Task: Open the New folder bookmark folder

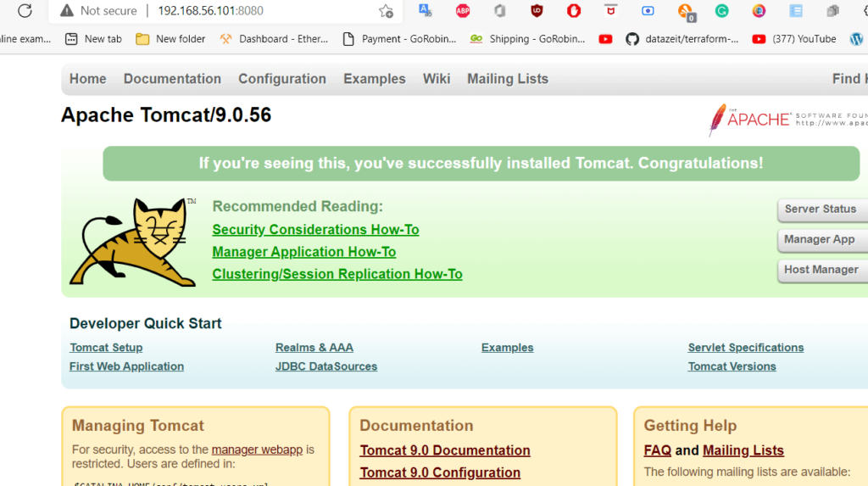Action: 170,39
